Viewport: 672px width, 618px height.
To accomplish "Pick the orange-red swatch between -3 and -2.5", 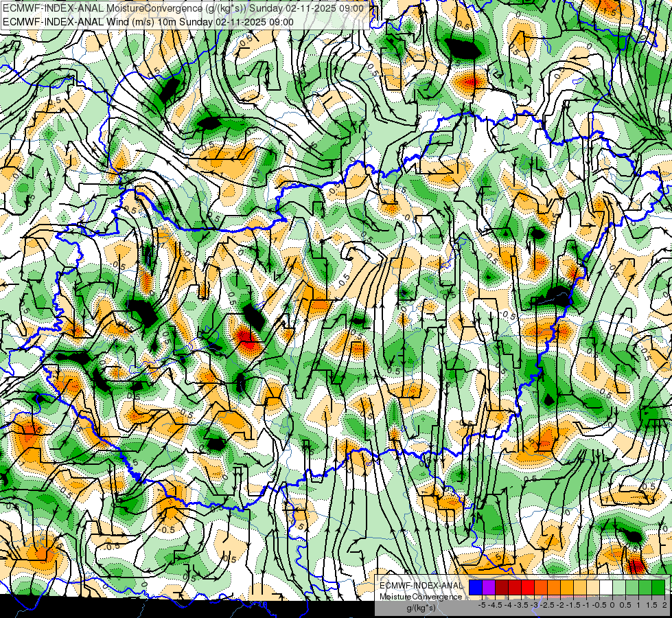I will point(541,587).
